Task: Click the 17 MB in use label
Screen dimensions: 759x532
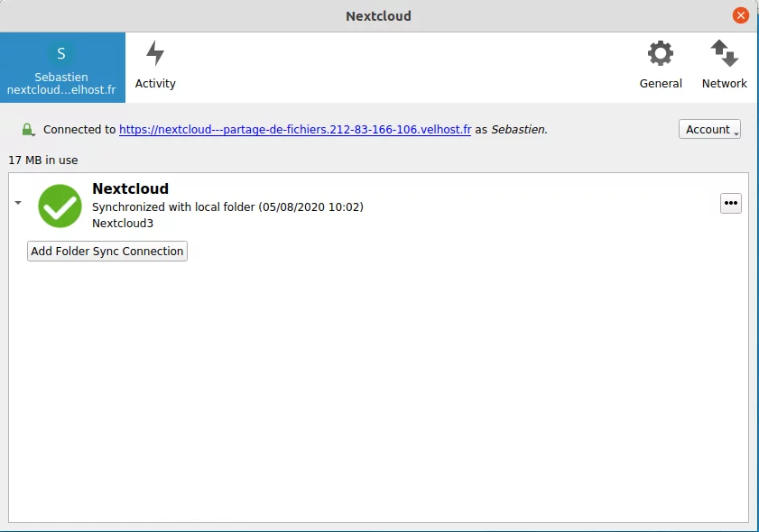Action: (x=43, y=161)
